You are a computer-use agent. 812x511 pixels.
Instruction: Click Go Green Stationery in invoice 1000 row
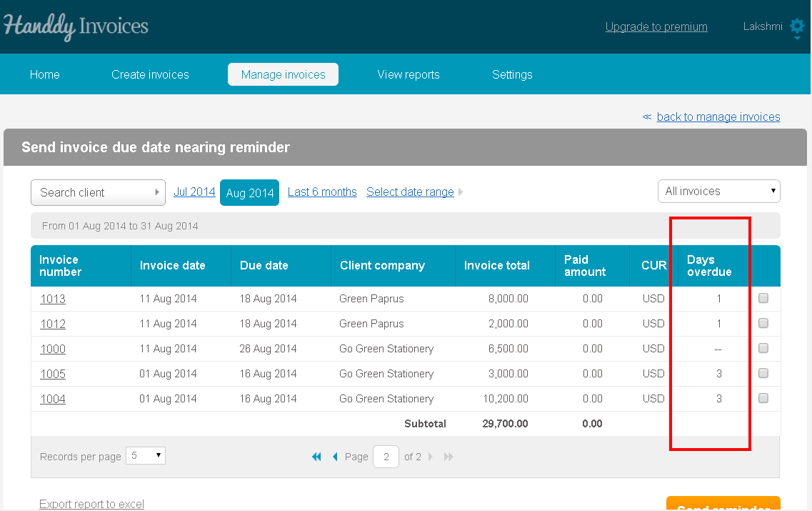pyautogui.click(x=386, y=348)
